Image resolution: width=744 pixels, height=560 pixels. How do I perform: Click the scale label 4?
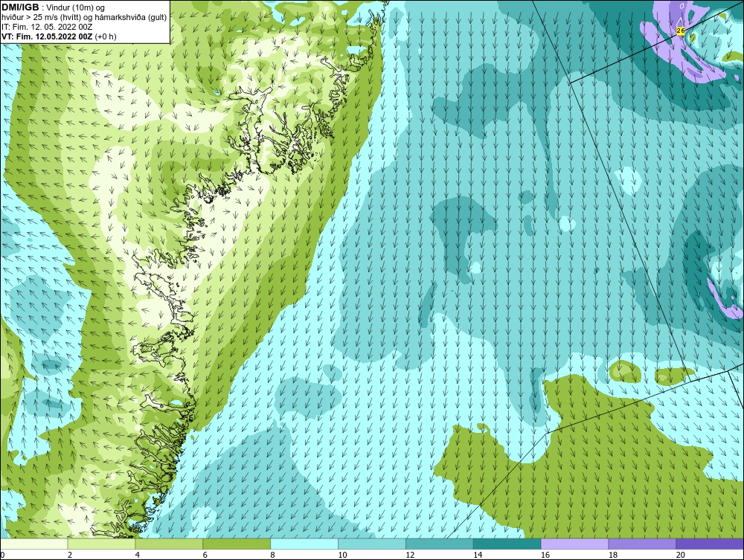coord(138,555)
